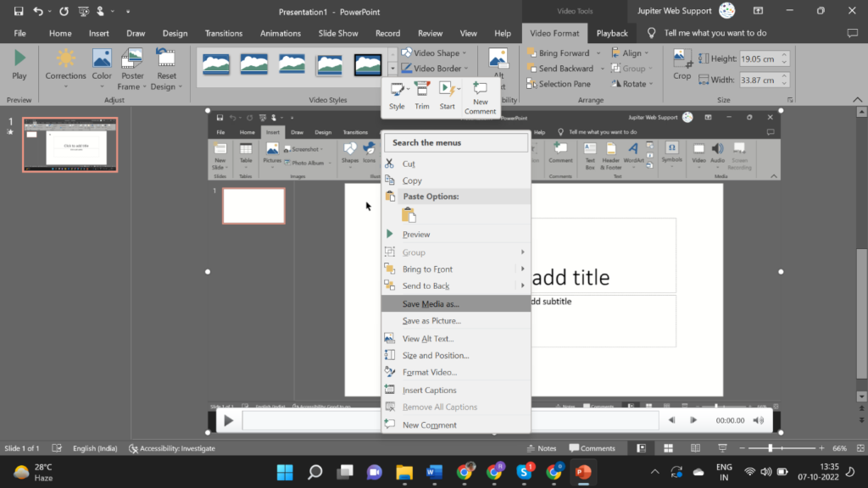Expand Send to Back submenu arrow
This screenshot has height=488, width=868.
[522, 286]
